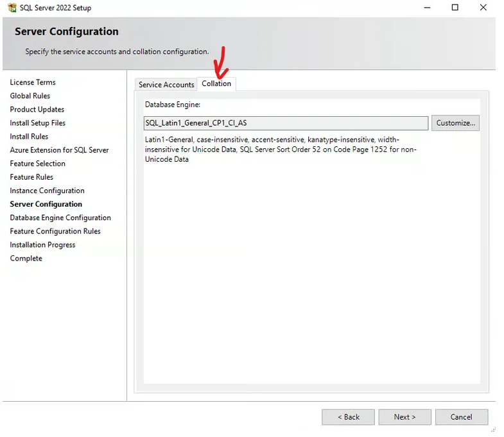The image size is (504, 437).
Task: Select the bold Server Configuration step
Action: tap(46, 204)
